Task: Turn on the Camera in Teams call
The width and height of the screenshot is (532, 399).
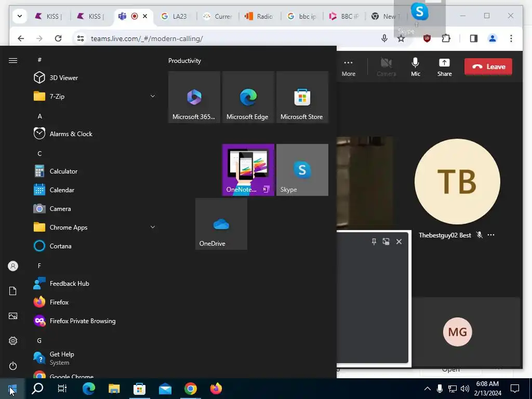Action: 386,68
